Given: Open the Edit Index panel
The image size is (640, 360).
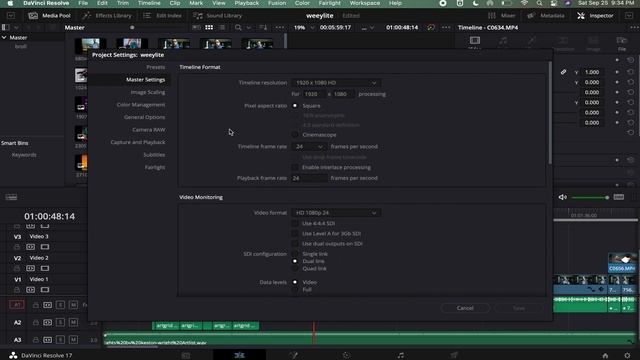Looking at the screenshot, I should click(x=162, y=16).
